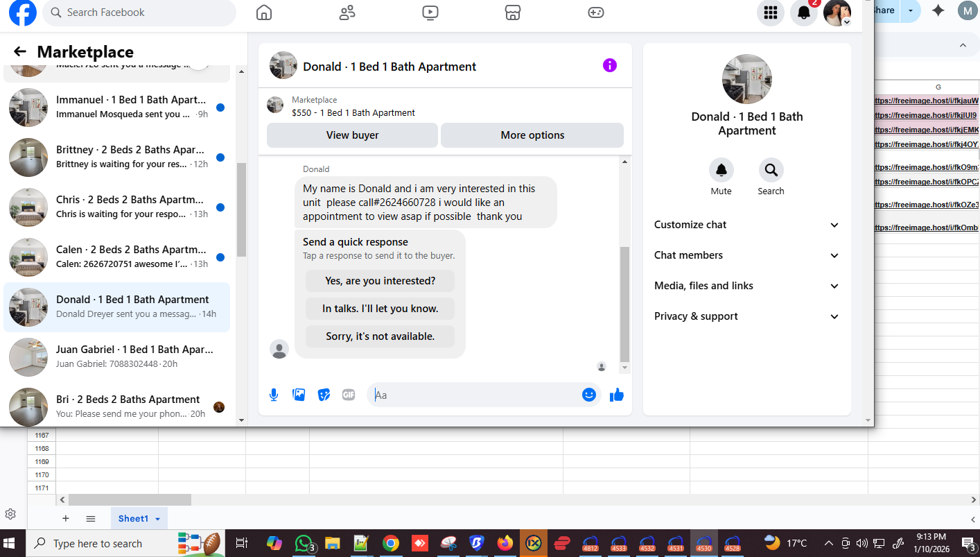The image size is (980, 557).
Task: Open the Facebook Home icon
Action: click(264, 12)
